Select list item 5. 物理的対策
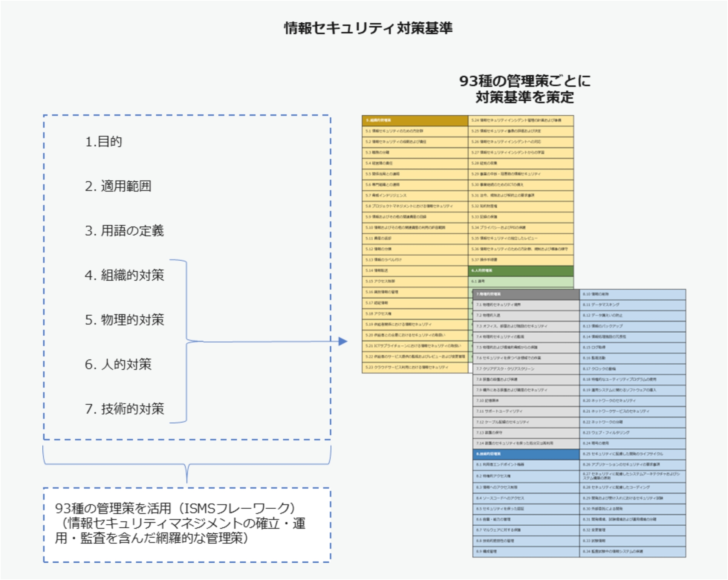Screen dimensions: 728x580 [124, 320]
